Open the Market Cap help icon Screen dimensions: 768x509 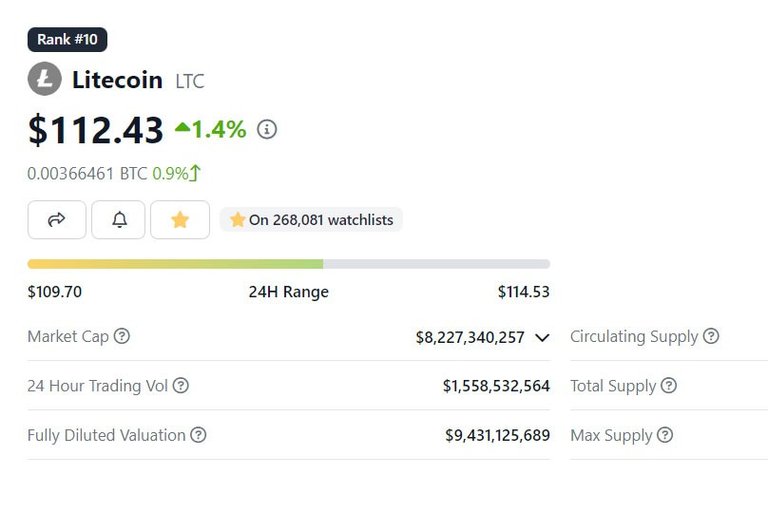(x=122, y=336)
